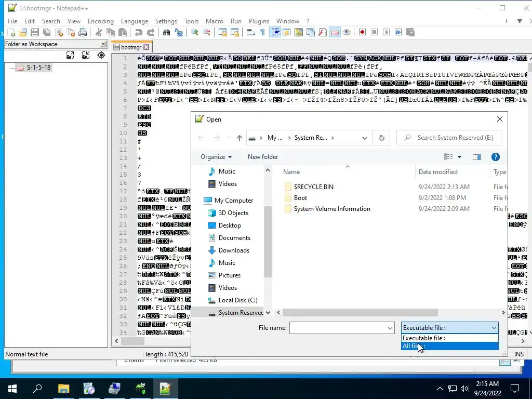Click the Open dialog horizontal scrollbar
This screenshot has height=399, width=532.
pos(361,312)
